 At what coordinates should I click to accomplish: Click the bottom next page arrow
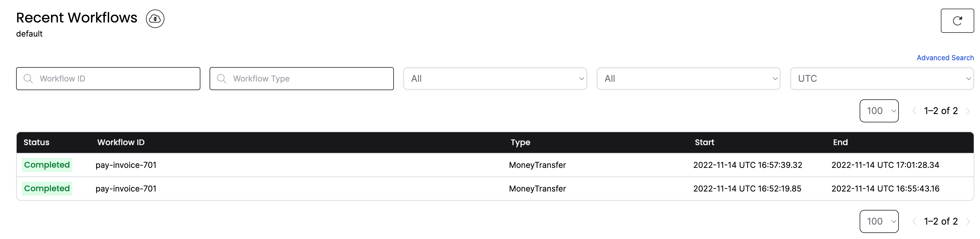pyautogui.click(x=967, y=221)
